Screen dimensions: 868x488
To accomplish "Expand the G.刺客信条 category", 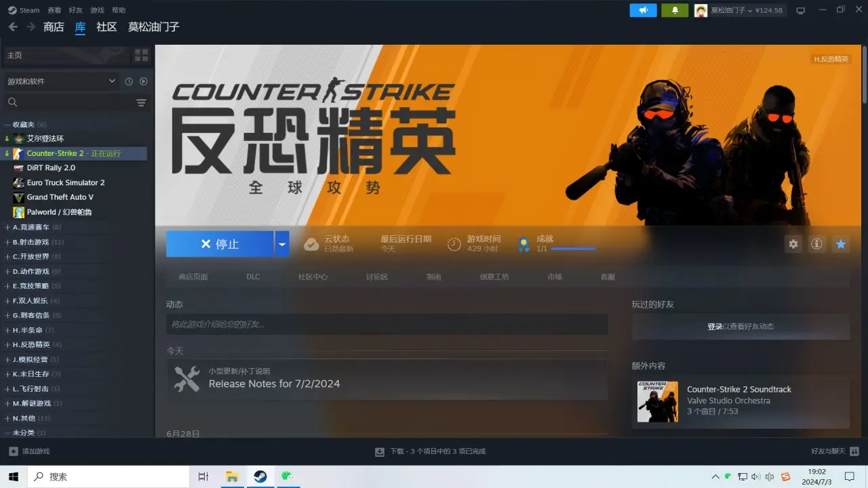I will click(7, 315).
